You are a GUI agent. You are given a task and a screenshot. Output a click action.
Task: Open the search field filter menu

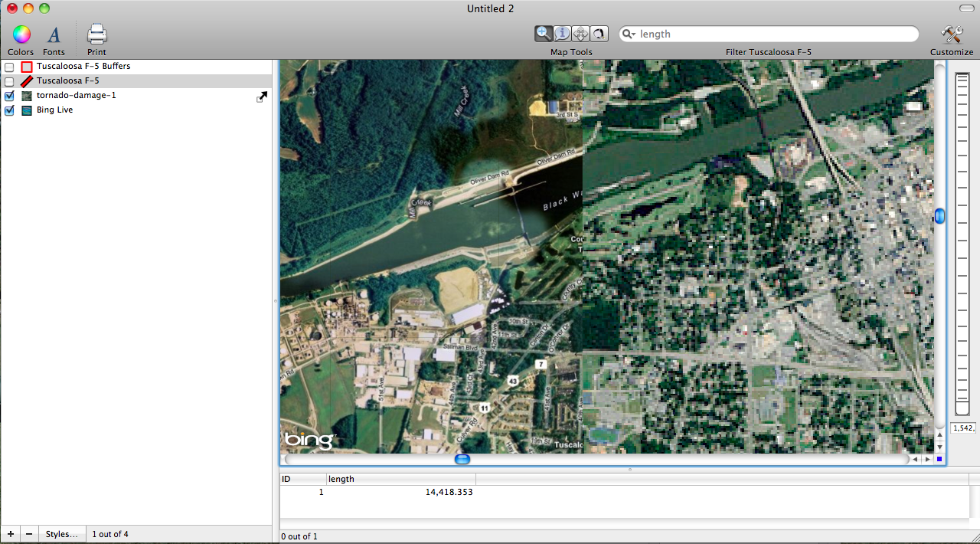pos(629,33)
